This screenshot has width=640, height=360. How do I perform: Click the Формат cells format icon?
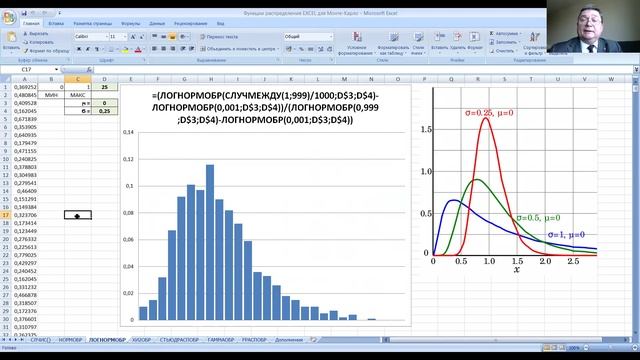(x=474, y=38)
